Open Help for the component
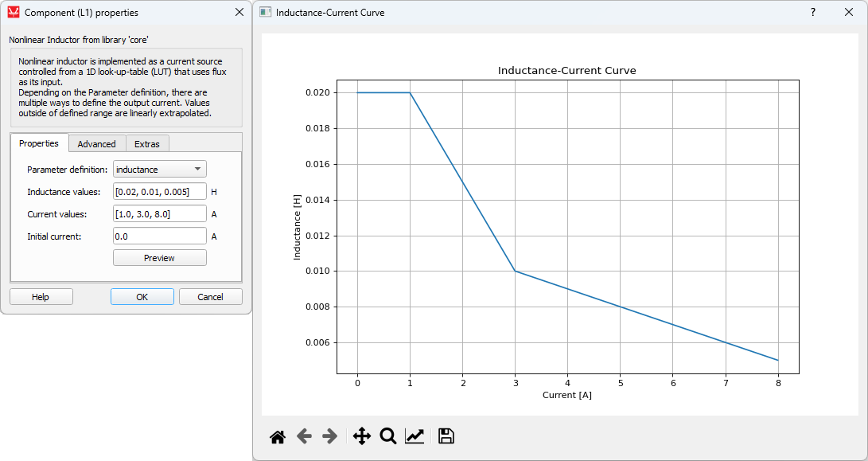 point(41,297)
